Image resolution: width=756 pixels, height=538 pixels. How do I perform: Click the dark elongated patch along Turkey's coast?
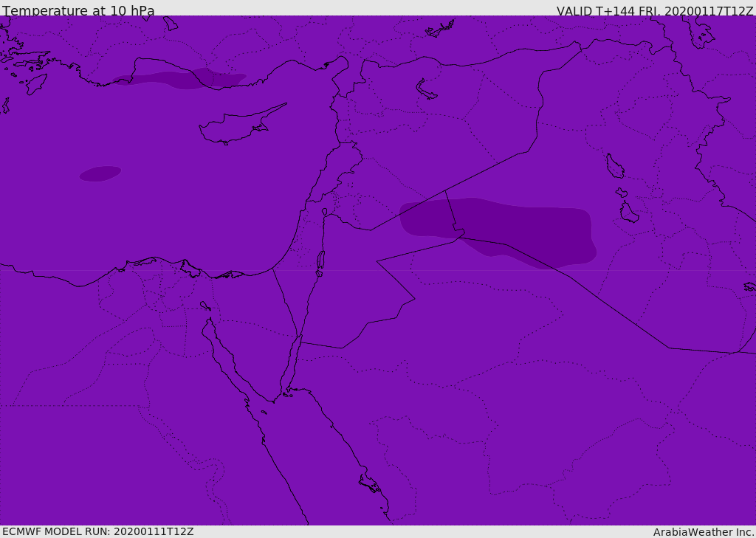tap(179, 79)
